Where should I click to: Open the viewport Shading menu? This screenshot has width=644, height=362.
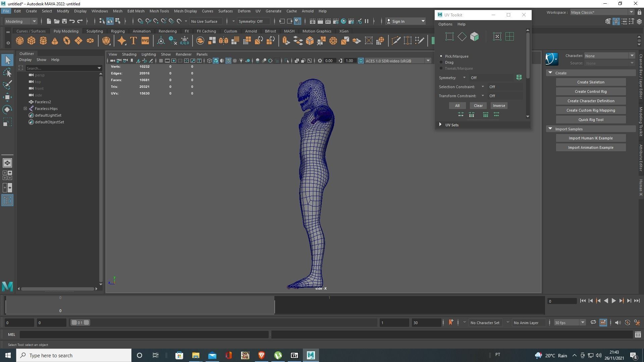[129, 54]
